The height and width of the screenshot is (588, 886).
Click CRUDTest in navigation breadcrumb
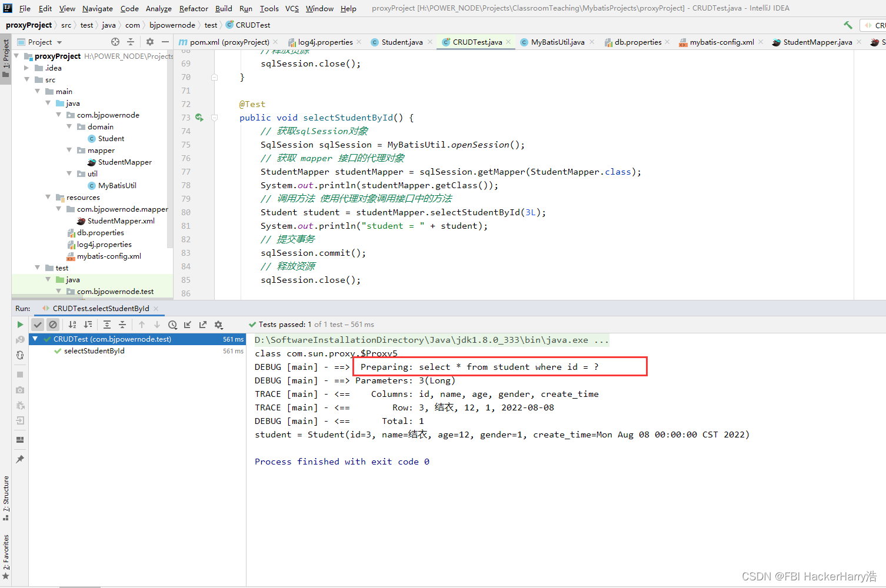(x=248, y=25)
